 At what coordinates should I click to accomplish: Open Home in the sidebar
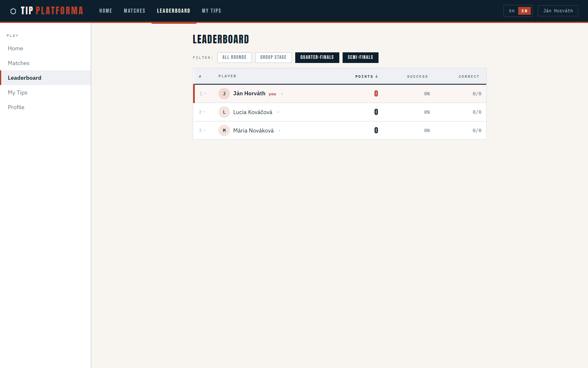pos(16,48)
